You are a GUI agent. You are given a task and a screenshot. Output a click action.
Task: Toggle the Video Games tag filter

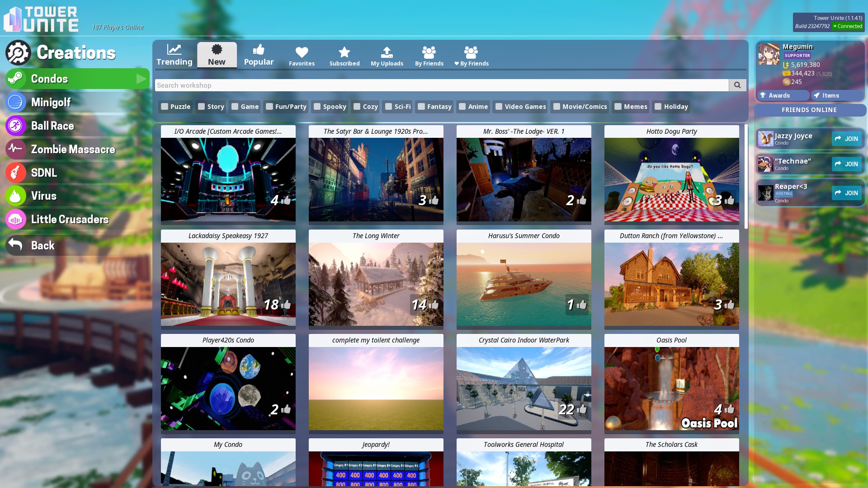(499, 107)
